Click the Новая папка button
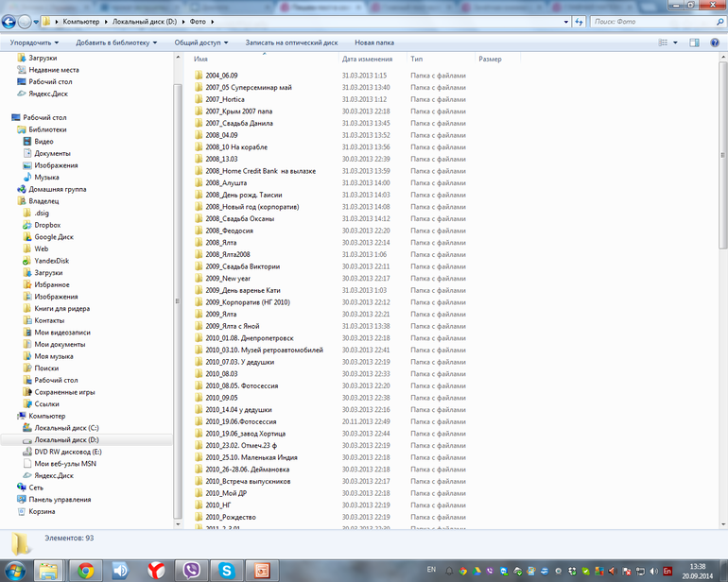The width and height of the screenshot is (728, 582). coord(374,43)
